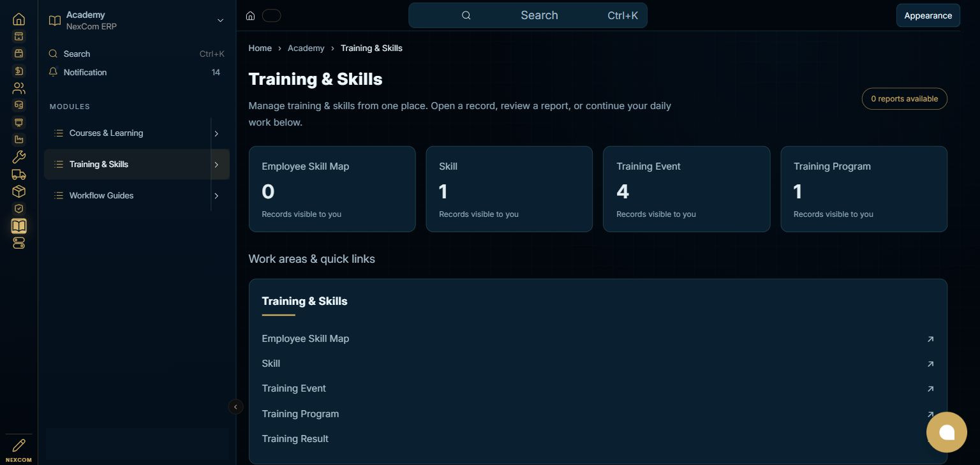Viewport: 980px width, 465px height.
Task: Go to Academy in the breadcrumb
Action: (306, 48)
